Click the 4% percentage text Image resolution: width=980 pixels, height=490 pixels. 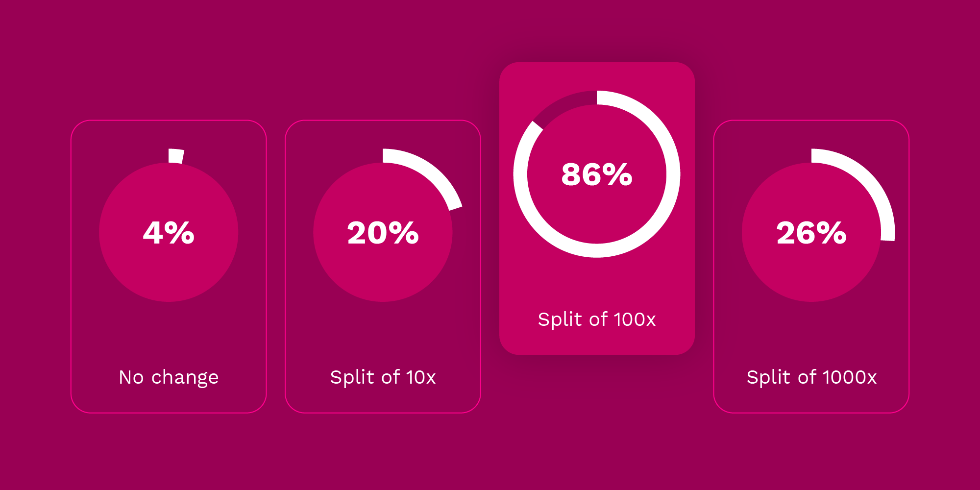(169, 232)
